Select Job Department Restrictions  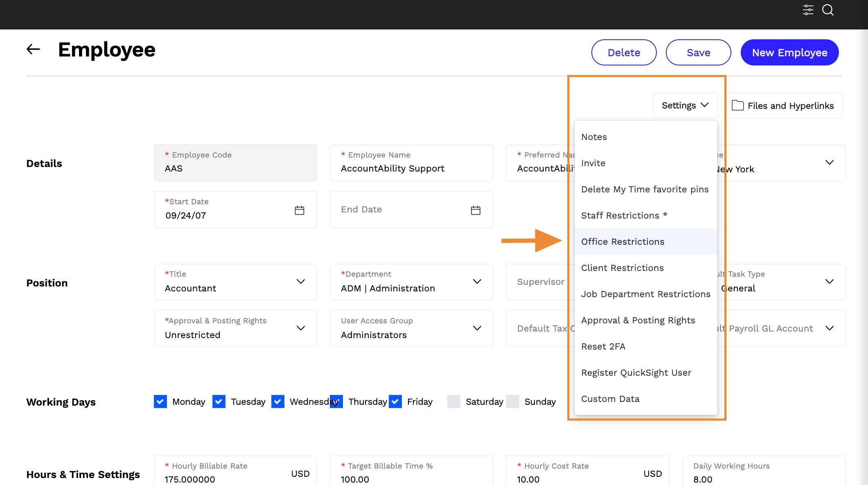(646, 294)
